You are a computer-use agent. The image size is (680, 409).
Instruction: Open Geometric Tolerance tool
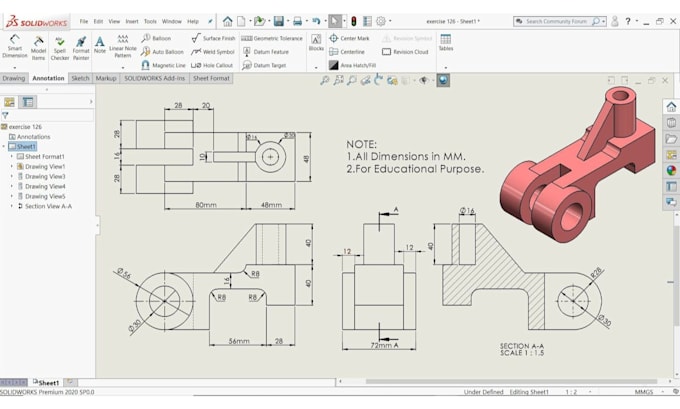[272, 38]
